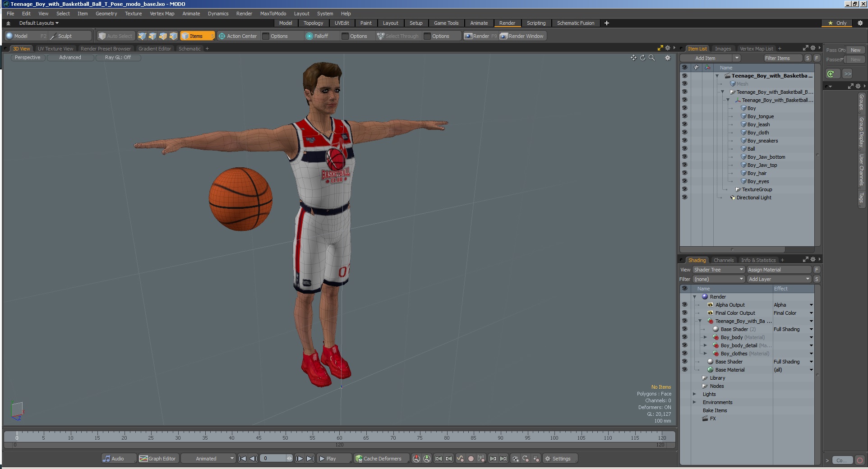The image size is (868, 469).
Task: Expand the Lights group in Shader Tree
Action: pos(695,394)
